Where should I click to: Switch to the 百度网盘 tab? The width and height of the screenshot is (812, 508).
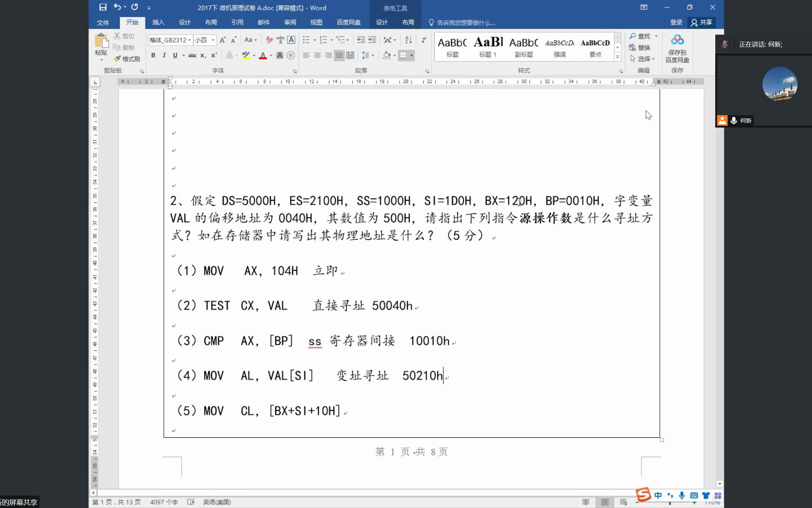click(x=348, y=22)
